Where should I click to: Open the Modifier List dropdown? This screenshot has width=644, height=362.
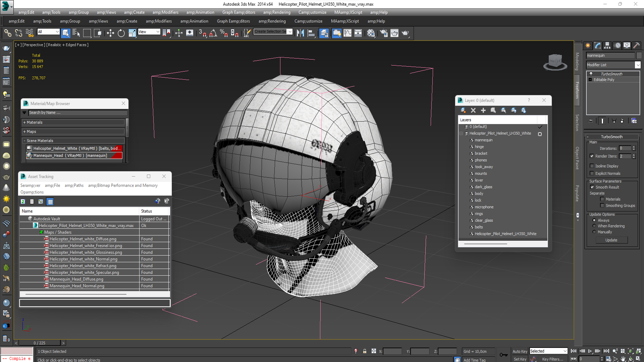pyautogui.click(x=638, y=65)
